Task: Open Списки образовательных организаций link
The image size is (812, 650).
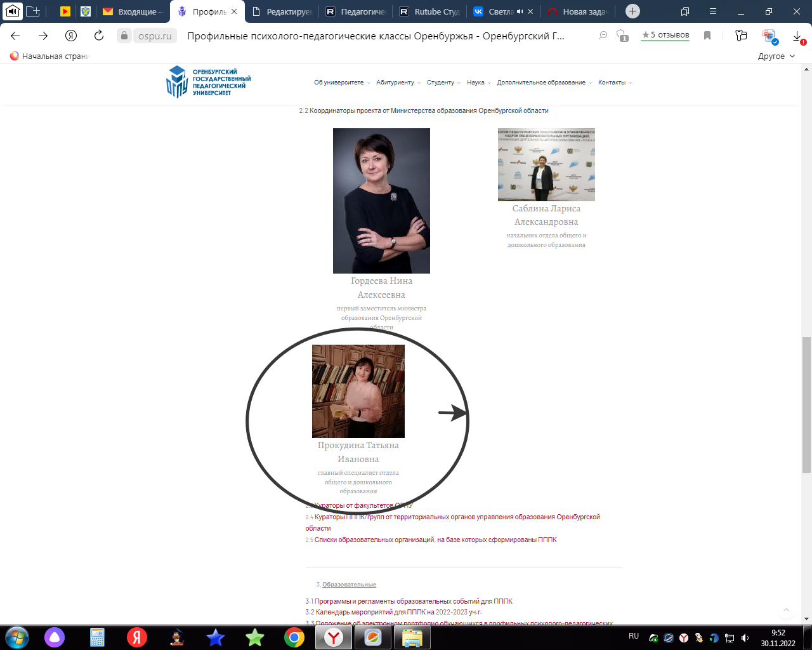Action: [x=436, y=540]
